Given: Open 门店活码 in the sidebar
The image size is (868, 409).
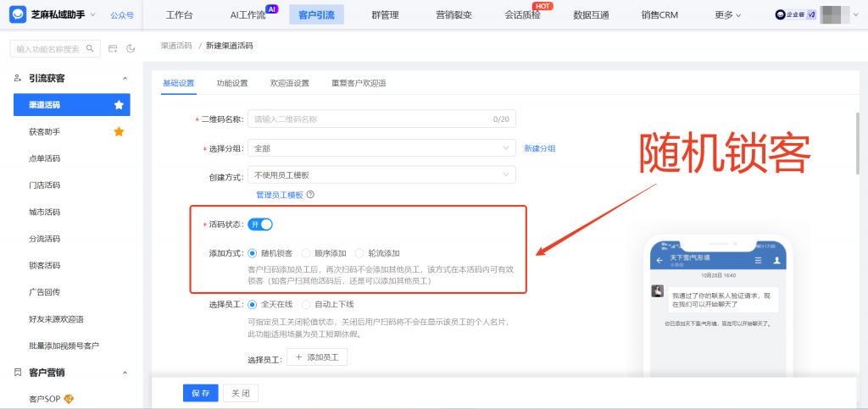Looking at the screenshot, I should 44,185.
